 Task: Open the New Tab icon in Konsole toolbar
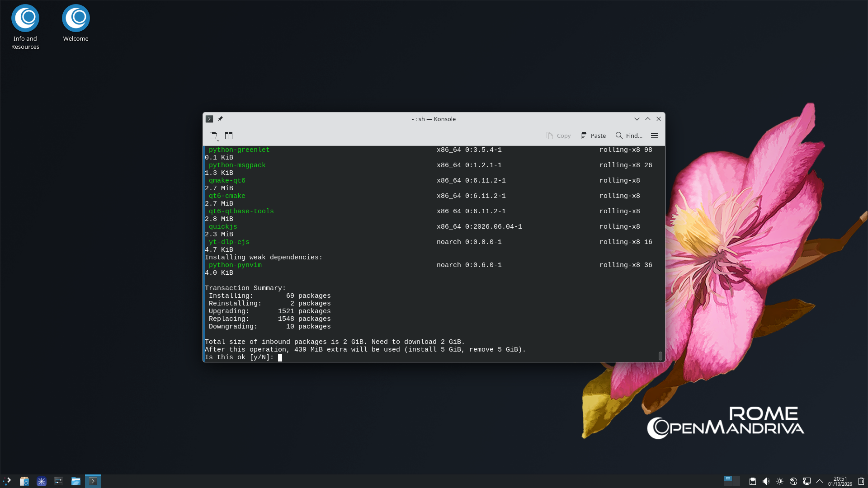214,136
